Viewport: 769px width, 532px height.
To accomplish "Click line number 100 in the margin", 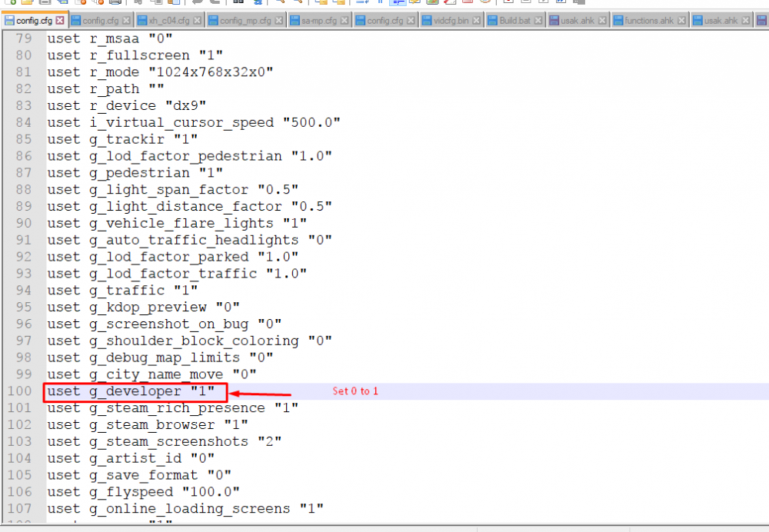I will point(21,391).
